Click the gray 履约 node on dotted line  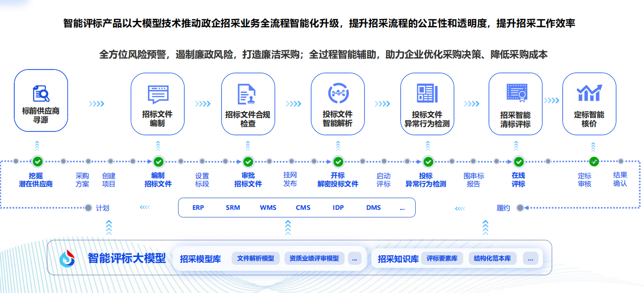(x=520, y=207)
